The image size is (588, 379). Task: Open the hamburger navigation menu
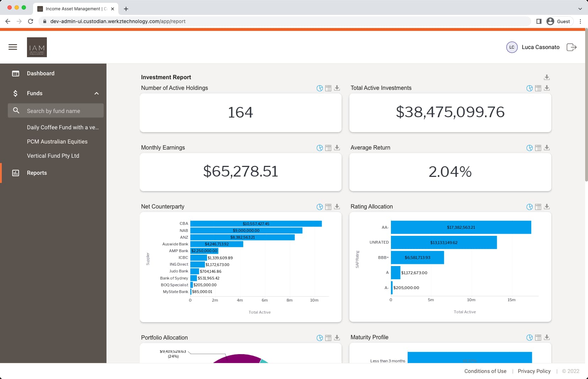point(13,47)
